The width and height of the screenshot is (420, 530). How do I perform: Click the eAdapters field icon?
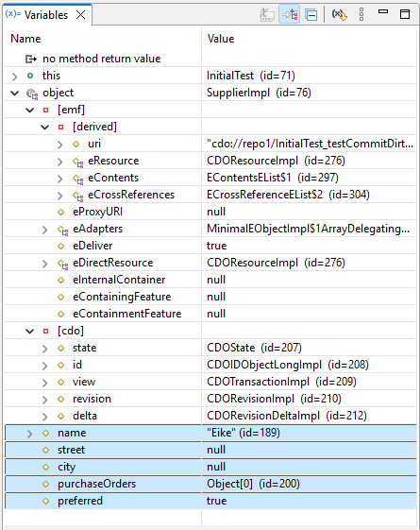tap(63, 230)
